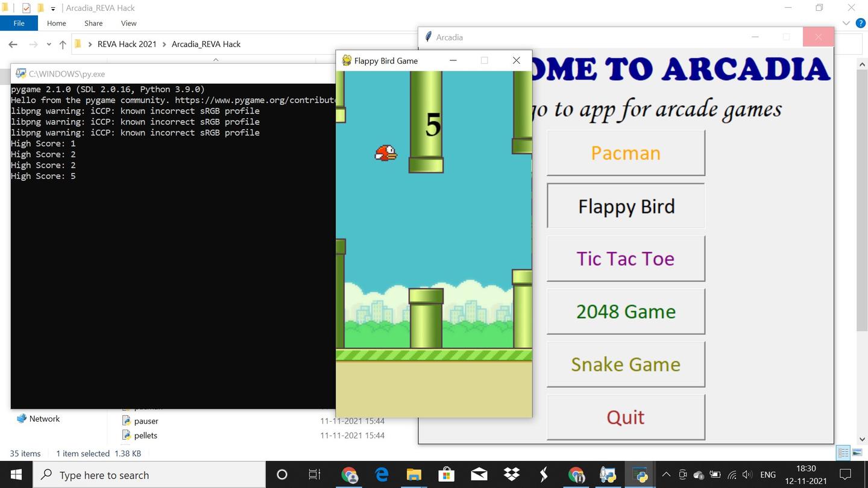Open the volume speaker tray icon
868x488 pixels.
747,475
